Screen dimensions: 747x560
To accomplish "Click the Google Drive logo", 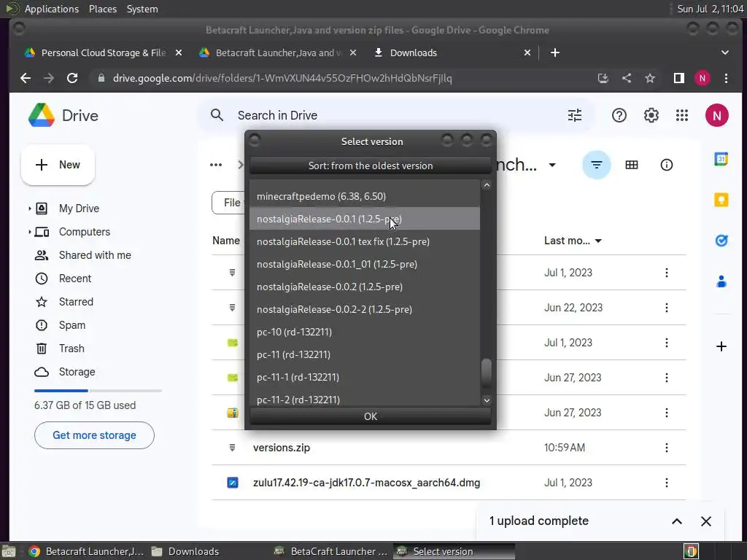I will pyautogui.click(x=42, y=115).
